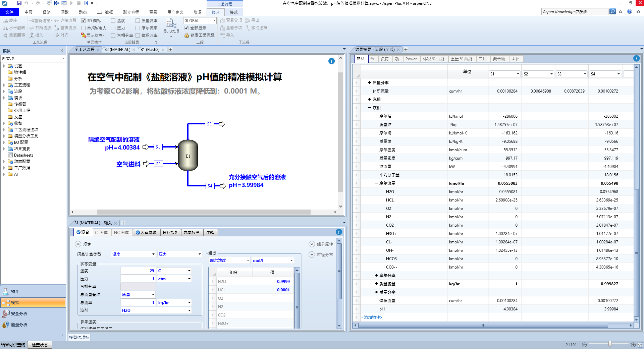Open the 文件 menu
Screen dimensions: 644x349
tap(9, 12)
